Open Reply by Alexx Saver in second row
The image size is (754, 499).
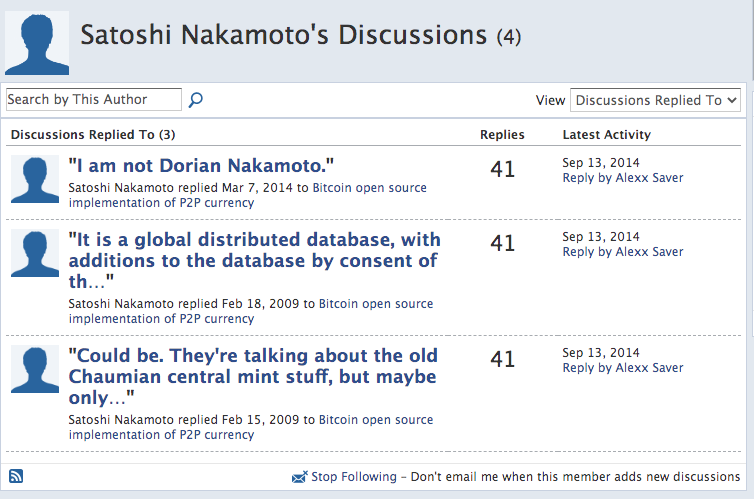click(x=623, y=252)
